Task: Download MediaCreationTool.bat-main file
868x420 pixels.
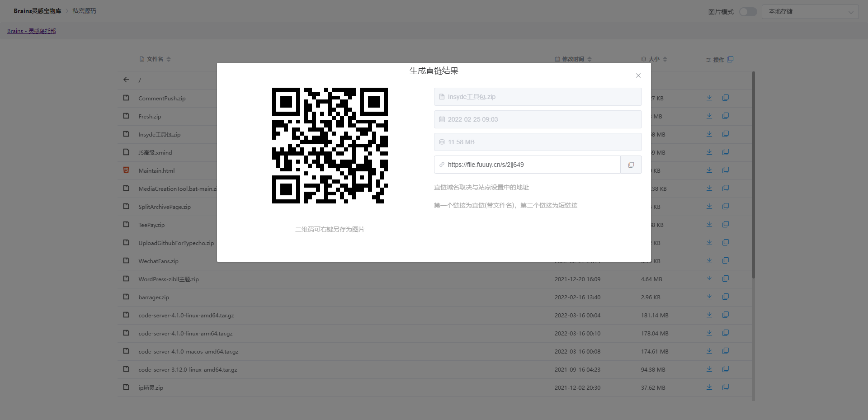Action: (709, 188)
